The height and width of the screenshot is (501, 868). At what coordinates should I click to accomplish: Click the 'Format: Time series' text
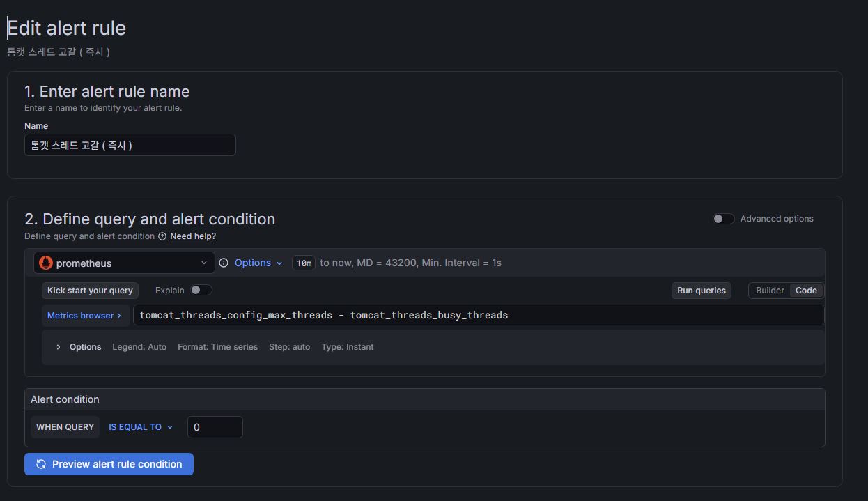click(217, 347)
